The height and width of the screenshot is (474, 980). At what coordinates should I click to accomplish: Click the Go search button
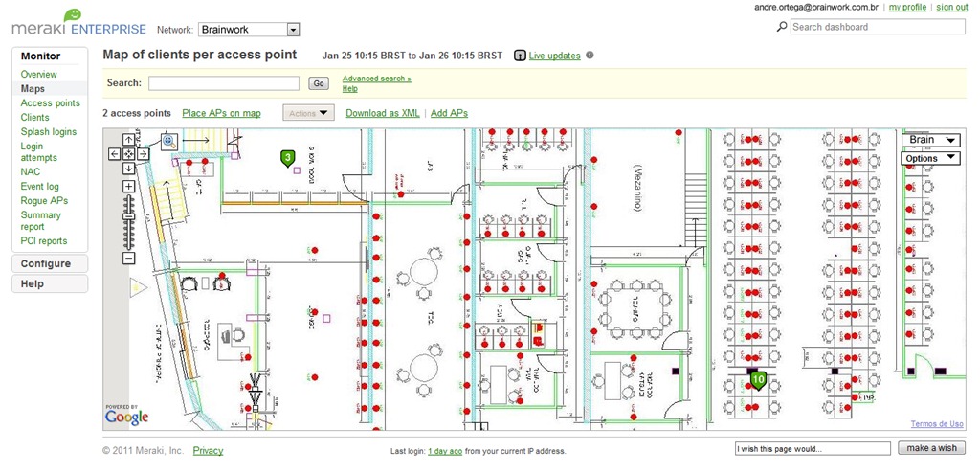(319, 83)
